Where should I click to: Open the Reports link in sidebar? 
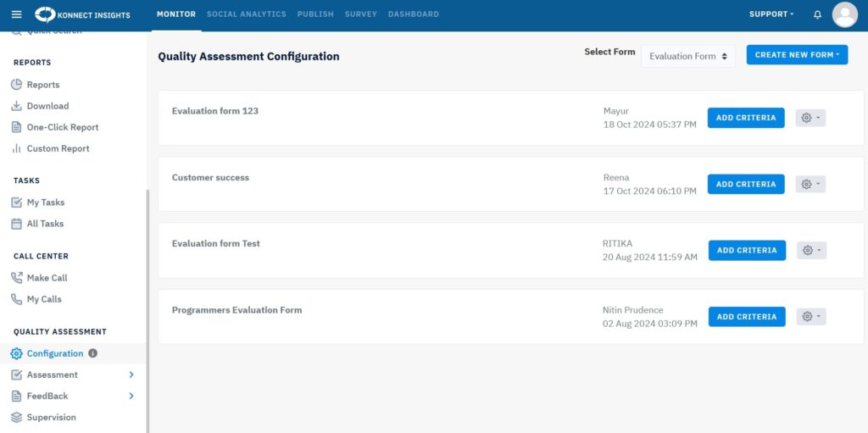pyautogui.click(x=43, y=85)
